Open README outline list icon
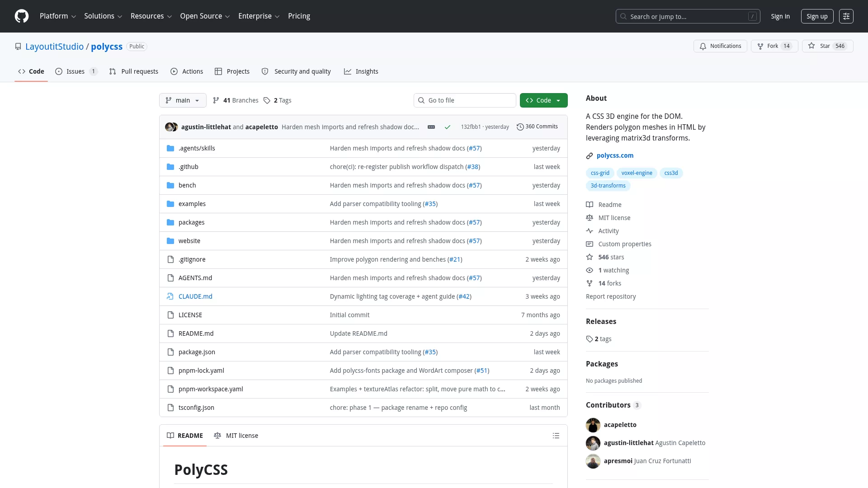The width and height of the screenshot is (868, 488). (x=556, y=436)
